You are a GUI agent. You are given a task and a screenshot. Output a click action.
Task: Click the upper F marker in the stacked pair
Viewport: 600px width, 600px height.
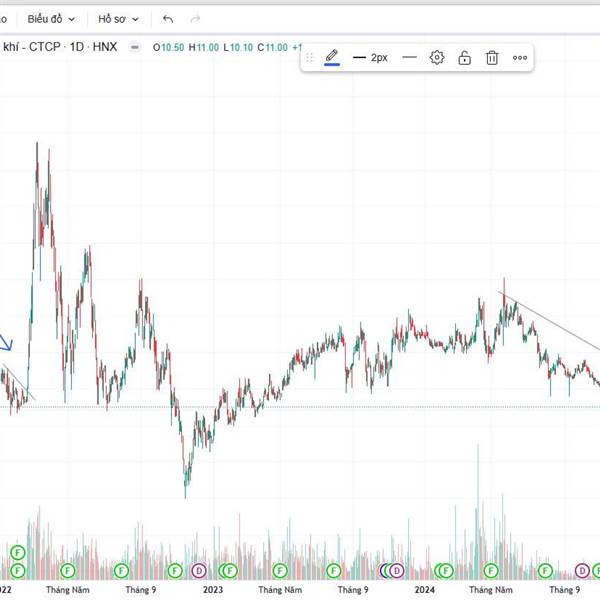tap(17, 552)
